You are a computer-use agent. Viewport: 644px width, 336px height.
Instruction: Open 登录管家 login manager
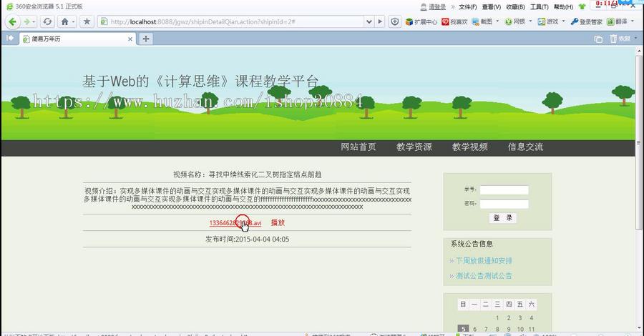(587, 21)
